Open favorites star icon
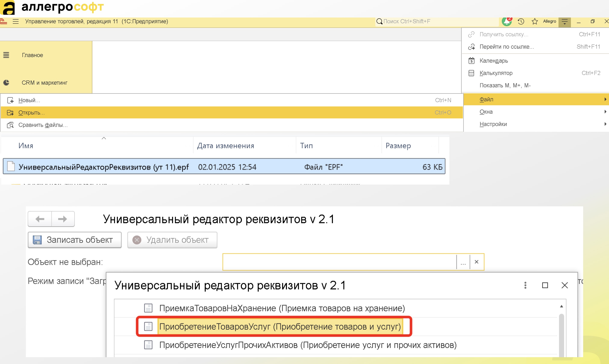Viewport: 609px width, 364px height. pyautogui.click(x=535, y=22)
